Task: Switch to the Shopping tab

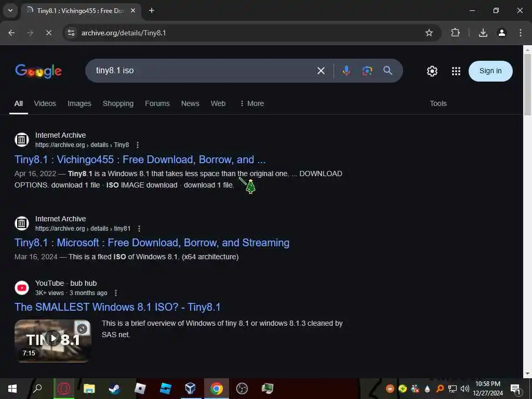Action: point(118,103)
